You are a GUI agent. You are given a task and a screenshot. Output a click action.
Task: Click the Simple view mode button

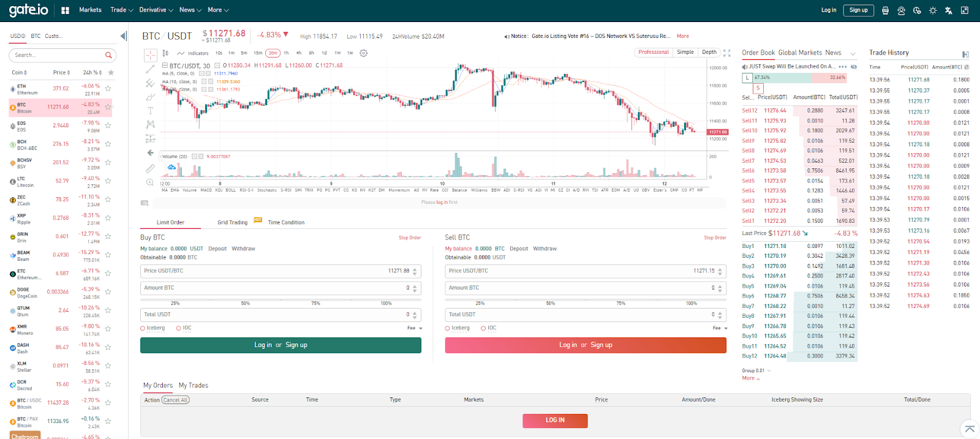tap(685, 52)
